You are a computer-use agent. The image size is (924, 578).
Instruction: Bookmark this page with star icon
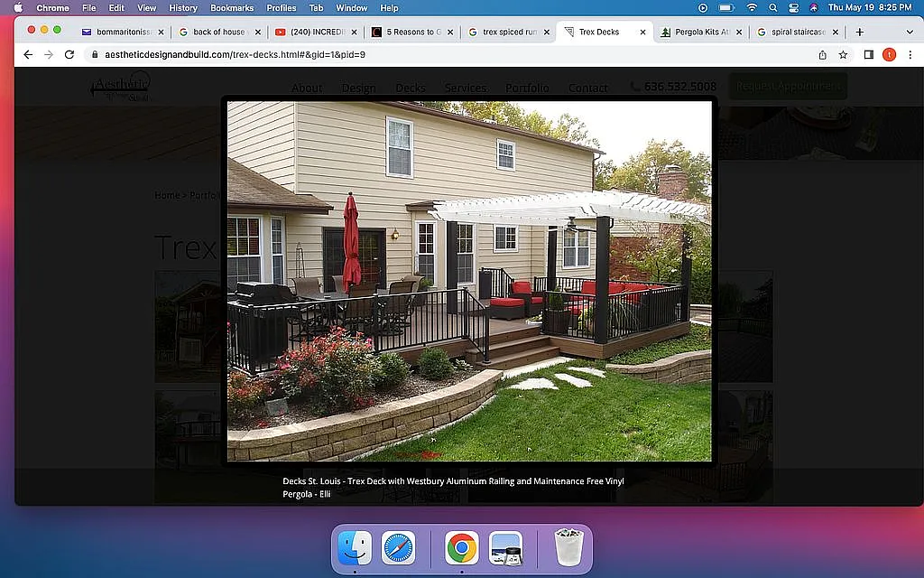843,54
